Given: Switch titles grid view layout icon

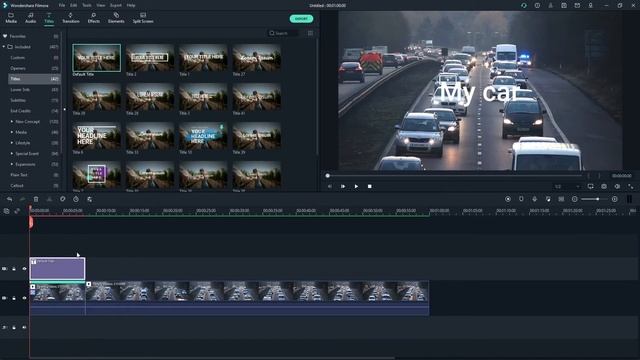Looking at the screenshot, I should click(310, 33).
